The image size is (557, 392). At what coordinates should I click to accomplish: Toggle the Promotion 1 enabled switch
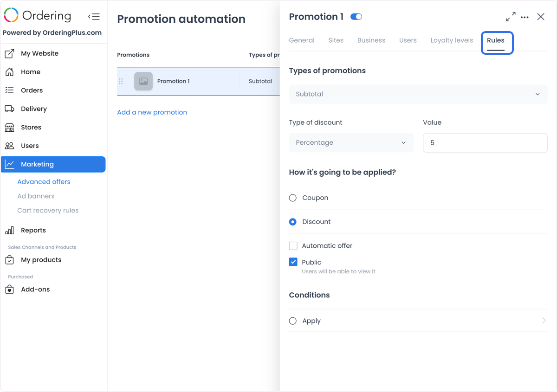pos(356,17)
